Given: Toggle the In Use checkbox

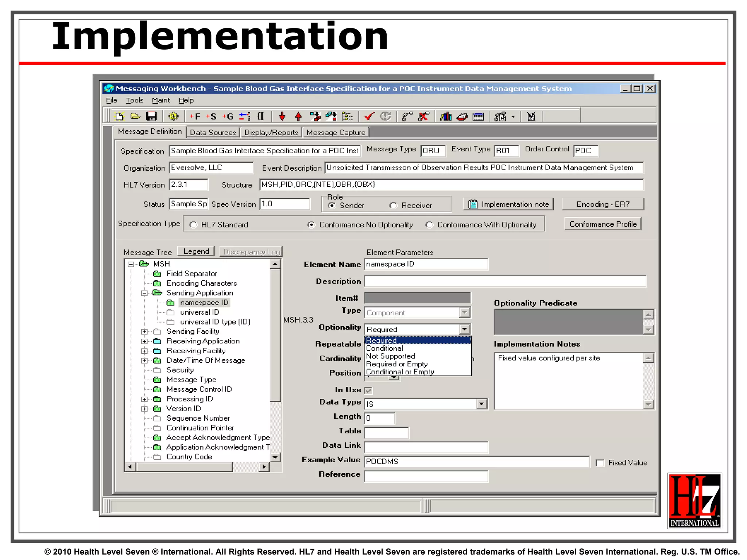Looking at the screenshot, I should tap(368, 390).
